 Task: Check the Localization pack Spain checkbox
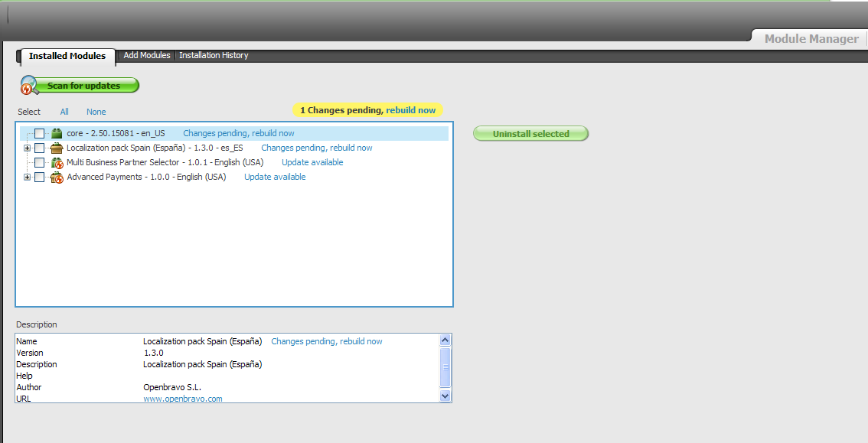40,148
